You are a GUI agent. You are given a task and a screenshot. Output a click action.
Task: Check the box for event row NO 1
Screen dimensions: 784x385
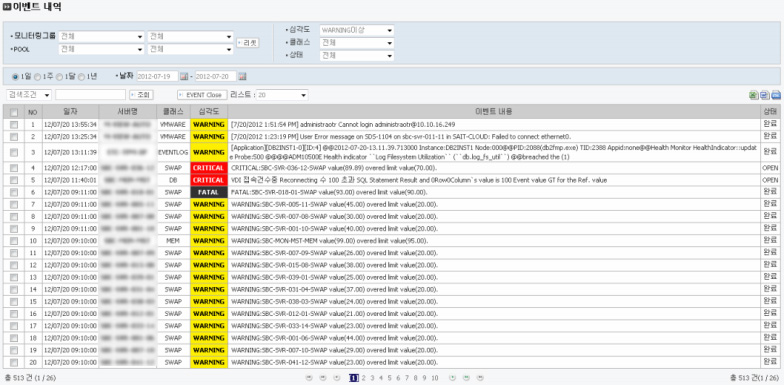coord(14,124)
